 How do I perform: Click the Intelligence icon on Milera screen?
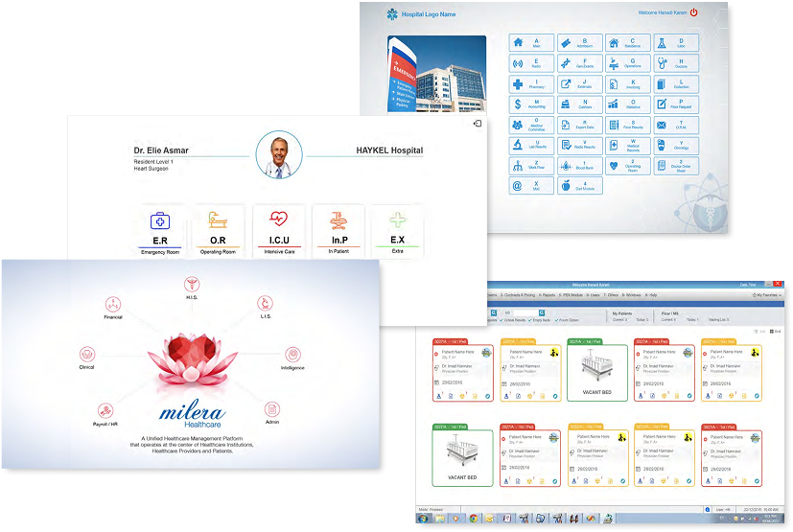[x=292, y=355]
